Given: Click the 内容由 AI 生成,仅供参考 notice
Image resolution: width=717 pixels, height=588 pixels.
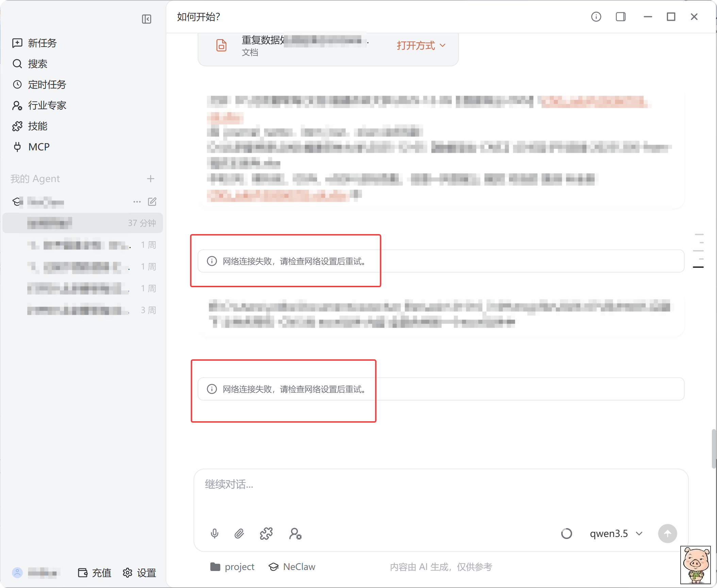Looking at the screenshot, I should coord(441,567).
